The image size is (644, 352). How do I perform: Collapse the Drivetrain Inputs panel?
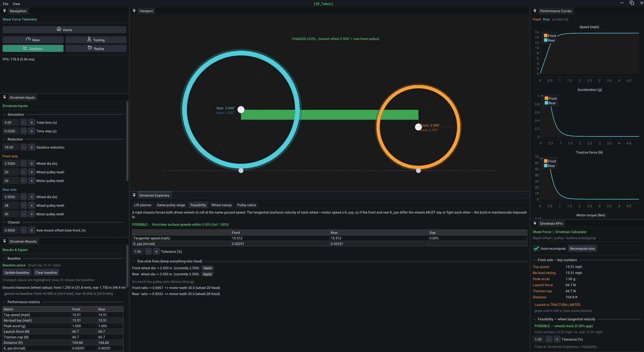pyautogui.click(x=5, y=97)
